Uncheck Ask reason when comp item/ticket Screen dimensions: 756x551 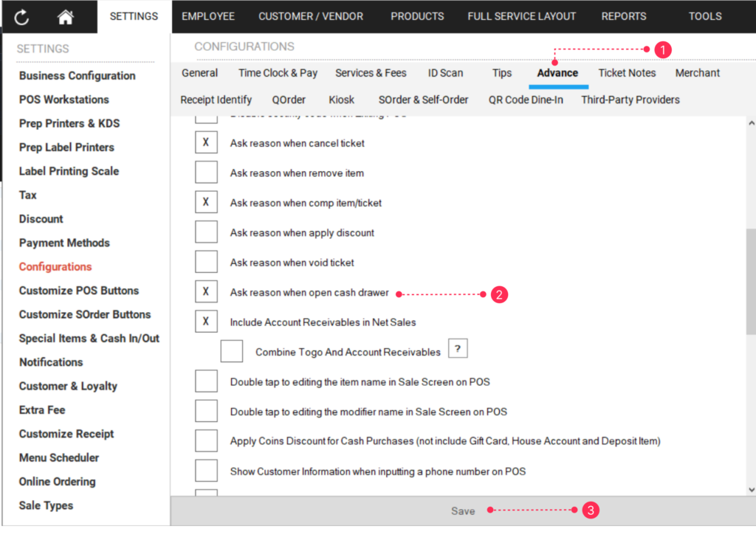[206, 202]
